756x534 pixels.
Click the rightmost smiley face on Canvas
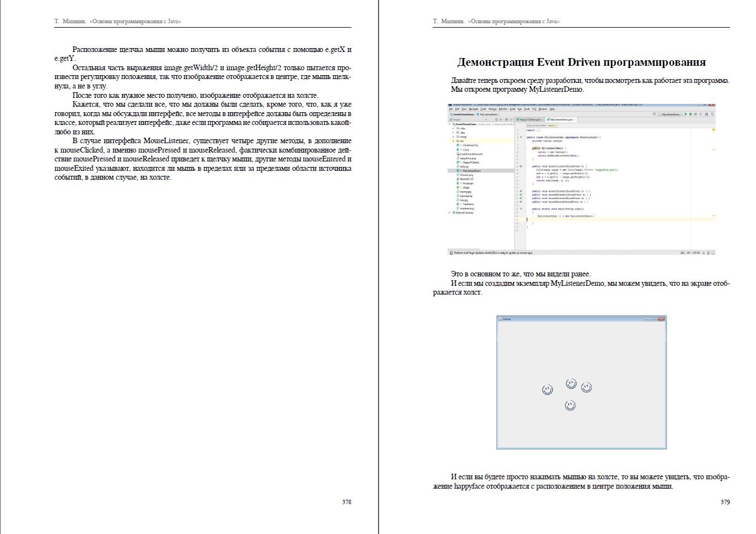586,388
